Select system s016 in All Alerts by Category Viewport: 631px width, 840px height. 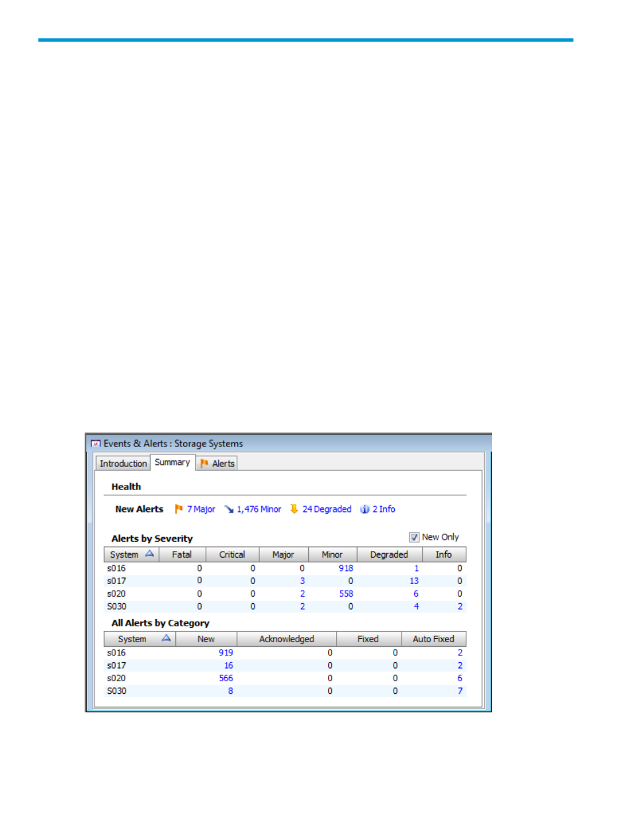pos(116,653)
